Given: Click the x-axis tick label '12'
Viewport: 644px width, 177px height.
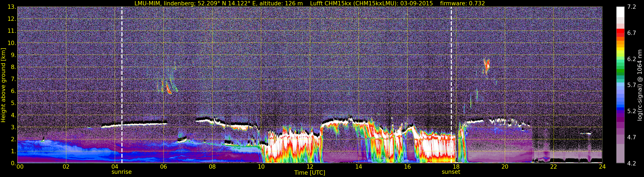Looking at the screenshot, I should 310,167.
